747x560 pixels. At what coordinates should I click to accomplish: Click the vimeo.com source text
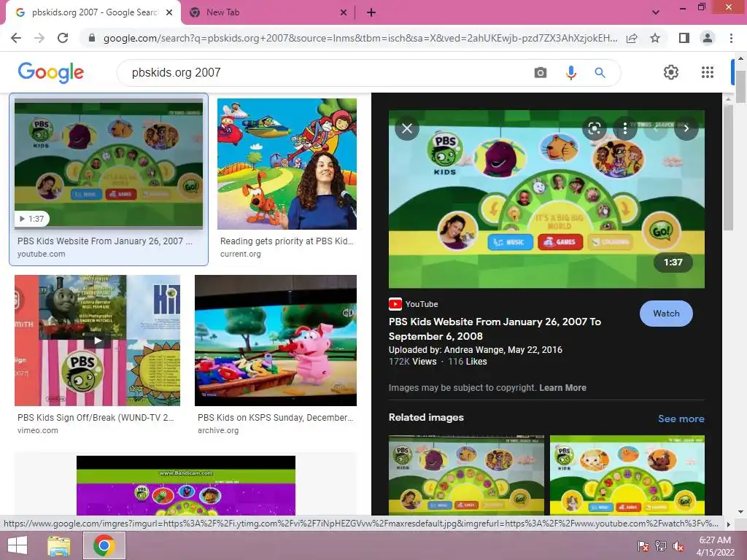[x=38, y=430]
